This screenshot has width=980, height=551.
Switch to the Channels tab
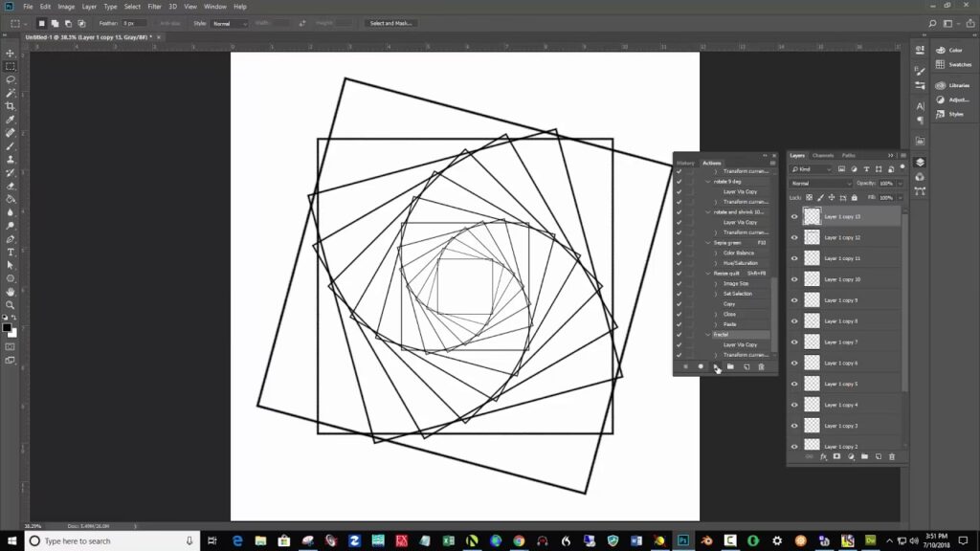click(x=823, y=155)
